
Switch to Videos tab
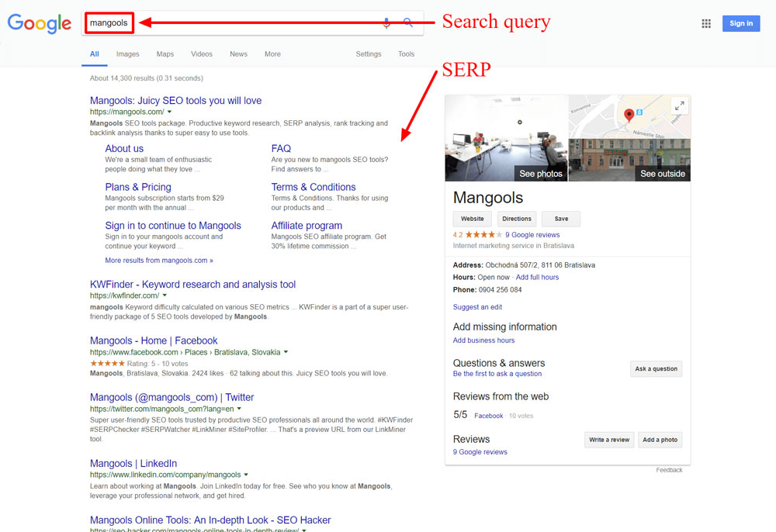(x=202, y=54)
